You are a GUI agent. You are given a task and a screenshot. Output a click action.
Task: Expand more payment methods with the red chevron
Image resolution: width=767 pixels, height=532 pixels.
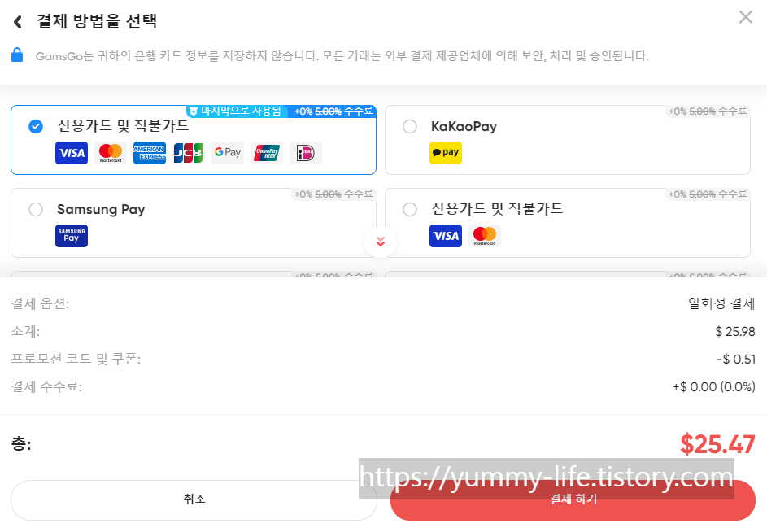coord(381,242)
